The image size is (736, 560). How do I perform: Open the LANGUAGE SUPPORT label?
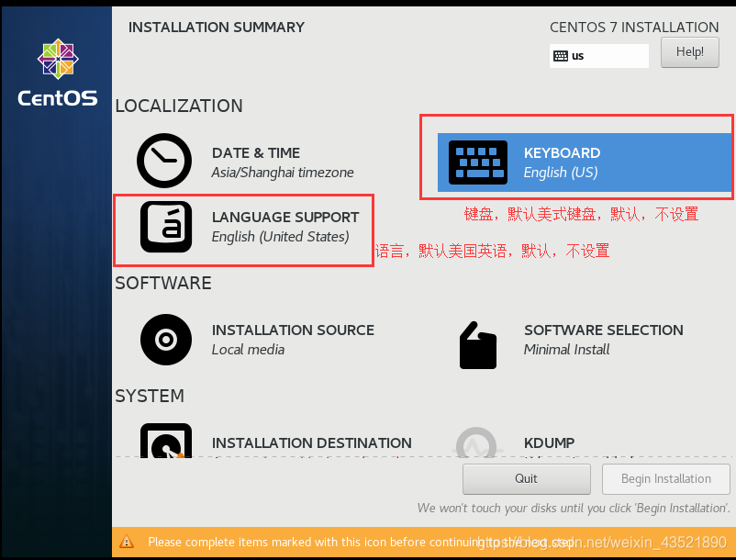[x=285, y=218]
